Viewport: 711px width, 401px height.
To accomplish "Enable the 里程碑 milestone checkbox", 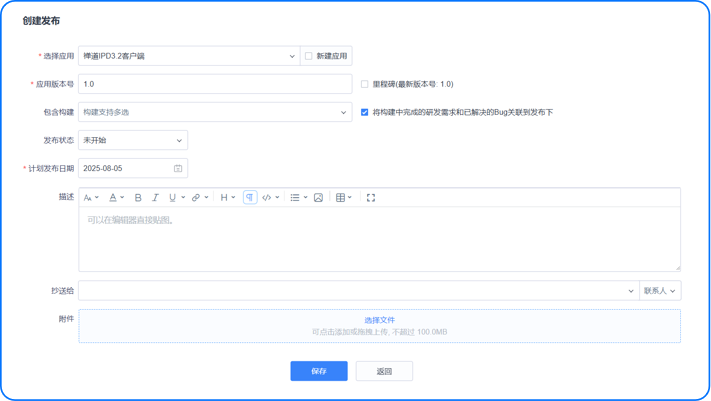I will tap(365, 85).
